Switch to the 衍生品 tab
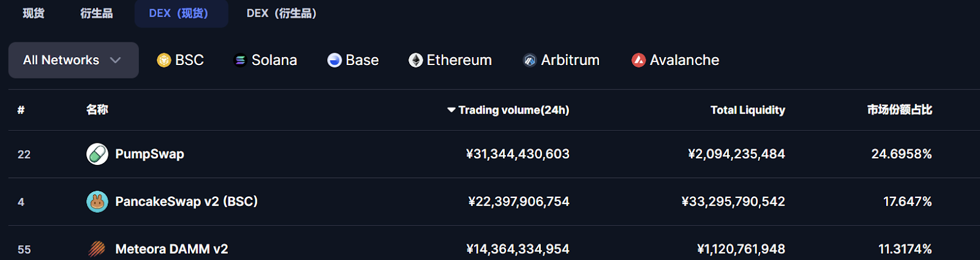Image resolution: width=980 pixels, height=260 pixels. [96, 13]
